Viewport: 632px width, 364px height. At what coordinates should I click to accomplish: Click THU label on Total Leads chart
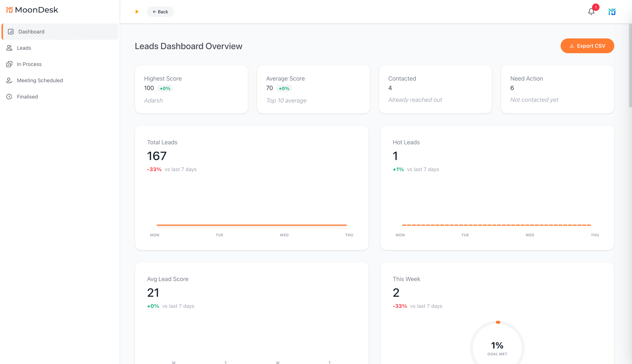coord(349,235)
